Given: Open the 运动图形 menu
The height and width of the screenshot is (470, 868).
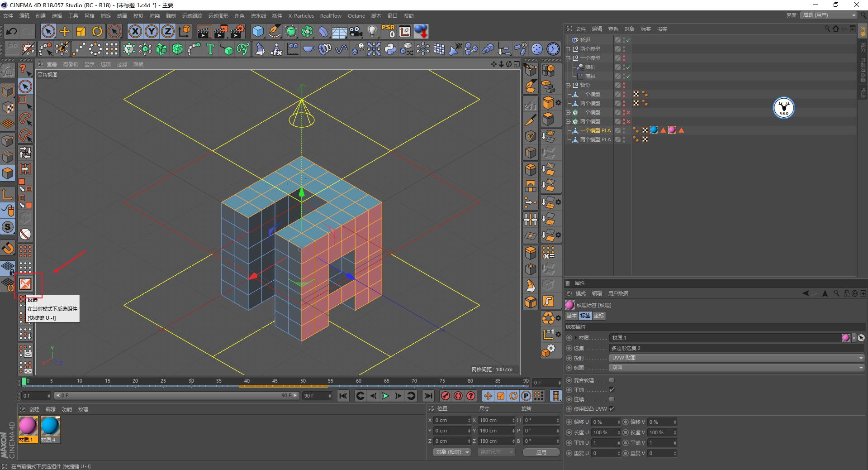Looking at the screenshot, I should (218, 16).
